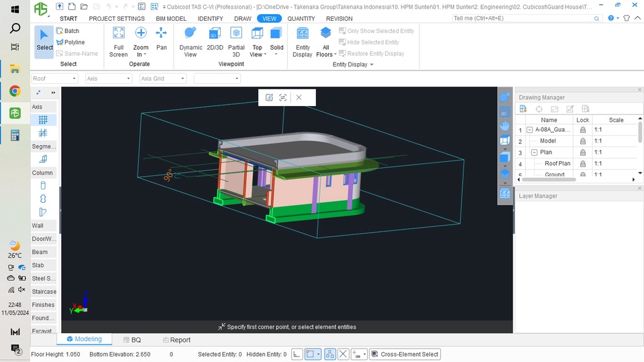Click the Wall category in the sidebar
This screenshot has height=362, width=644.
tap(38, 226)
